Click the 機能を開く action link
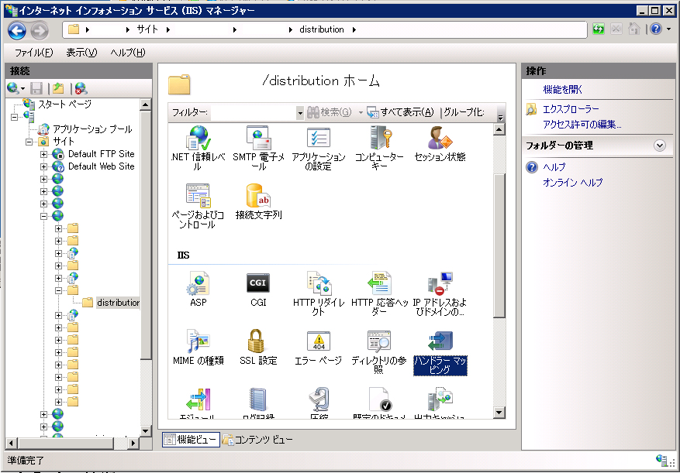The height and width of the screenshot is (473, 680). click(x=562, y=90)
